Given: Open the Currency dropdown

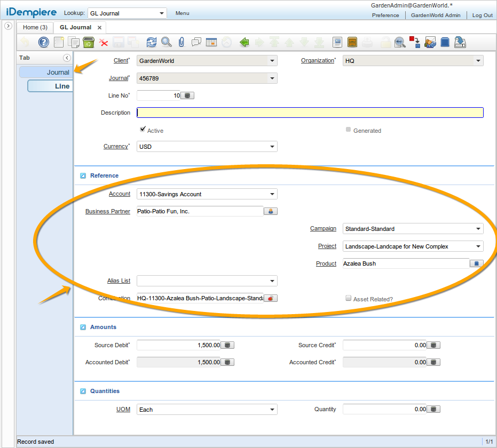Looking at the screenshot, I should (x=272, y=147).
